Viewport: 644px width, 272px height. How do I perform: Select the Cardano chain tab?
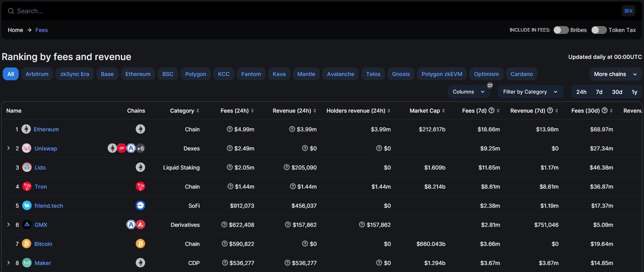522,74
